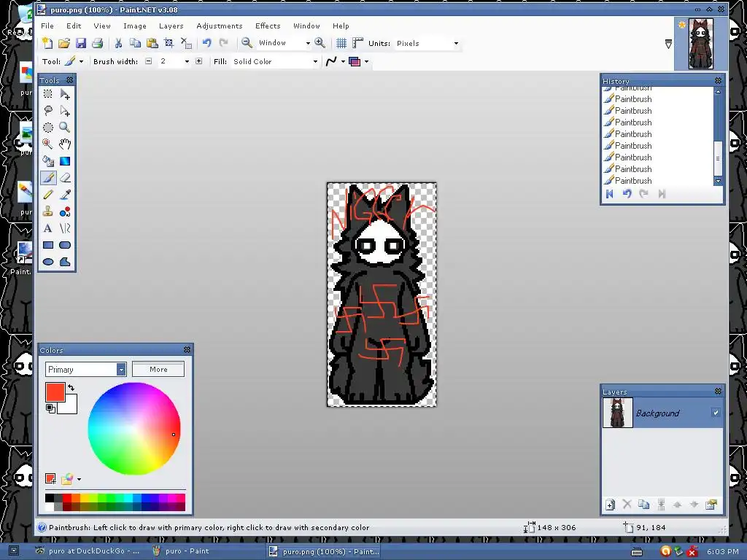Click the Open file folder icon
Viewport: 747px width, 560px height.
point(64,43)
